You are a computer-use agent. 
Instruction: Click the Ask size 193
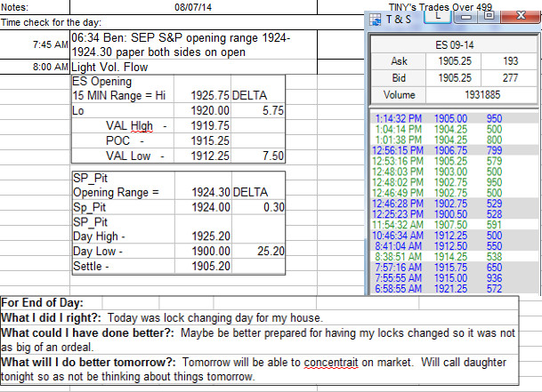510,61
